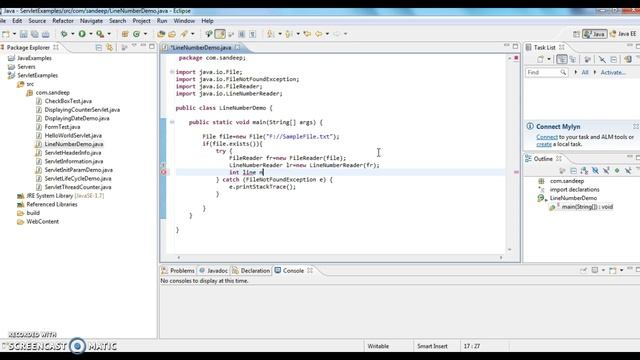Switch to the Java EE perspective

tap(623, 34)
